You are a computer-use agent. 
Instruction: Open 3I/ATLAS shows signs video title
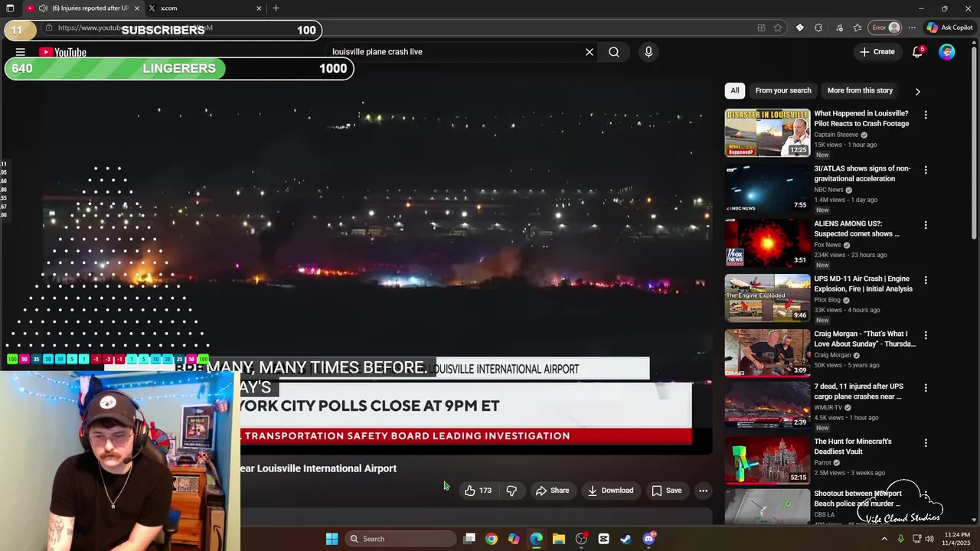862,174
